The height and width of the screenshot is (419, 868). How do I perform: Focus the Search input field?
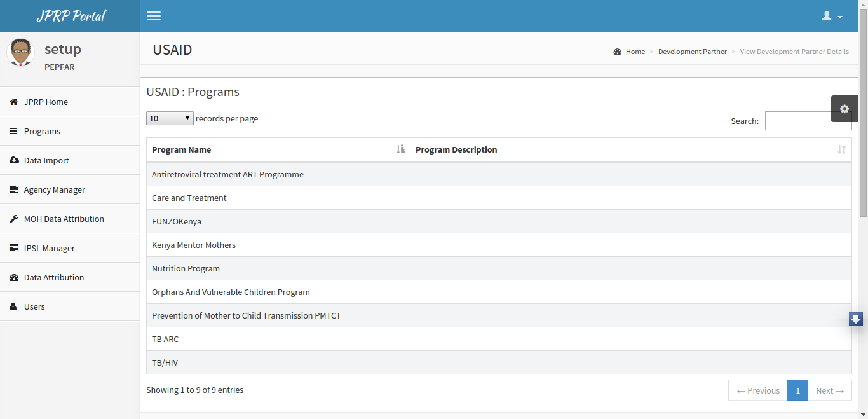[x=808, y=121]
